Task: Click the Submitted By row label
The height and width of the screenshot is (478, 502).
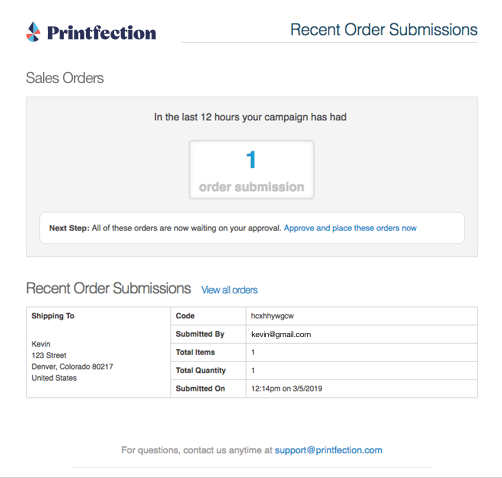Action: [x=200, y=334]
